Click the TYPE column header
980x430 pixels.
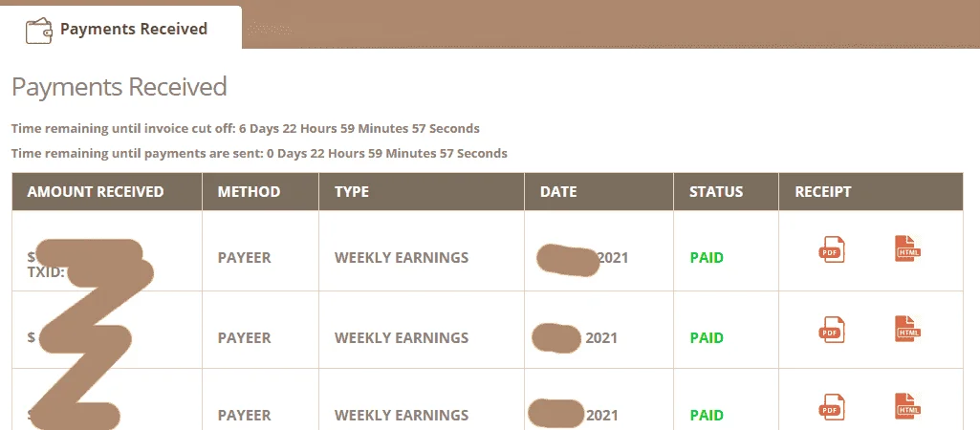[x=352, y=192]
